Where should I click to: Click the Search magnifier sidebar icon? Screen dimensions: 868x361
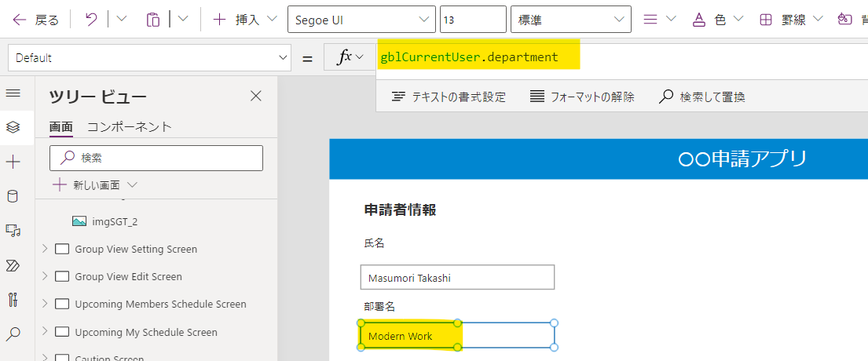[x=13, y=334]
